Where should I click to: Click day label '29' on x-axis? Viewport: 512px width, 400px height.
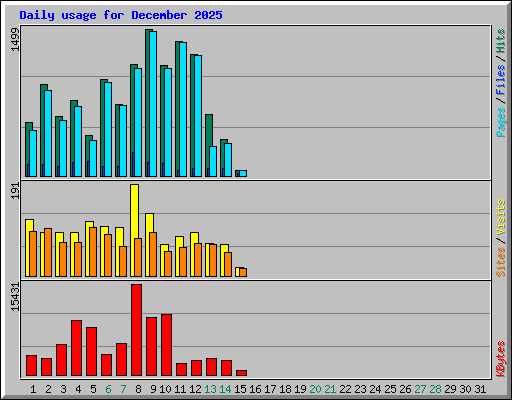[450, 389]
